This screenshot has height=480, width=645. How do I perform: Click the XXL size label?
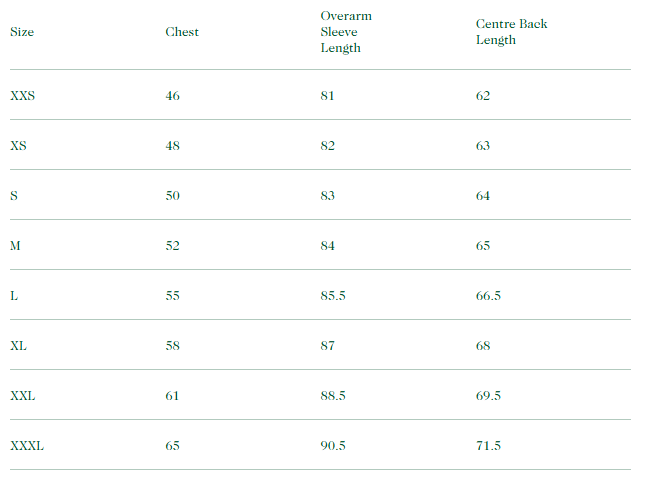pos(23,396)
